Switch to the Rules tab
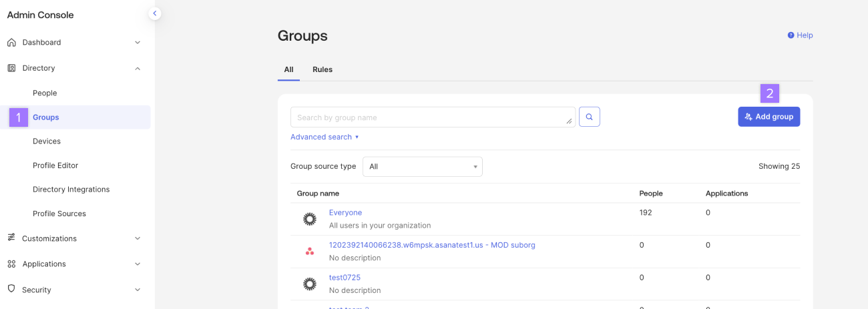Viewport: 868px width, 309px height. (x=322, y=69)
